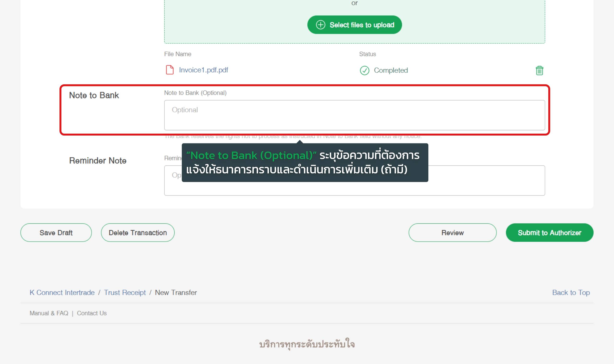The height and width of the screenshot is (364, 614).
Task: Click the dark Note to Bank tooltip box
Action: [305, 163]
